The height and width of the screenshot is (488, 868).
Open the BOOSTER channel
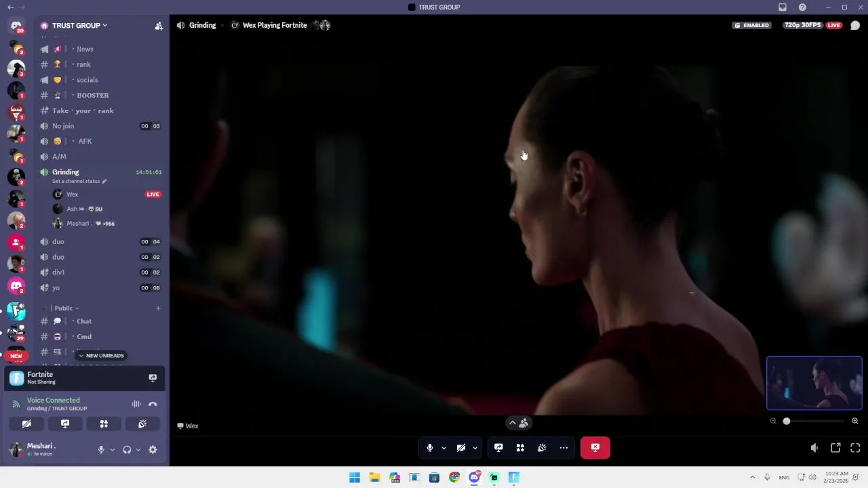(x=100, y=96)
